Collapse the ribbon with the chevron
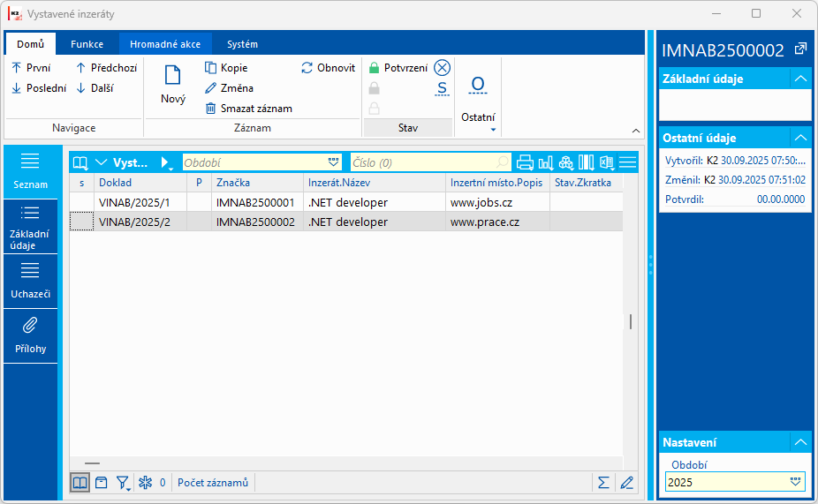The image size is (818, 504). point(636,131)
